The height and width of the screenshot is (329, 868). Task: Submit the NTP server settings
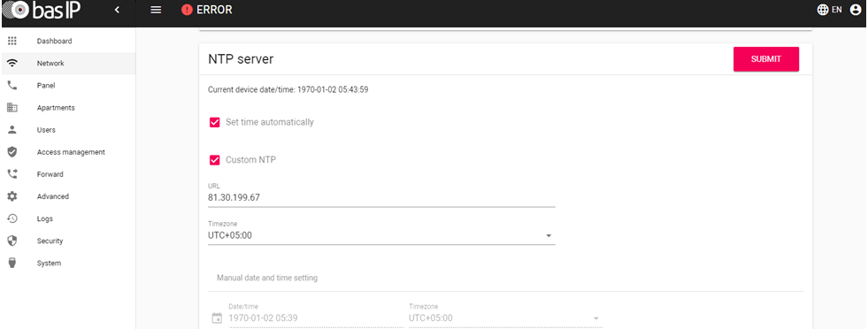coord(766,59)
